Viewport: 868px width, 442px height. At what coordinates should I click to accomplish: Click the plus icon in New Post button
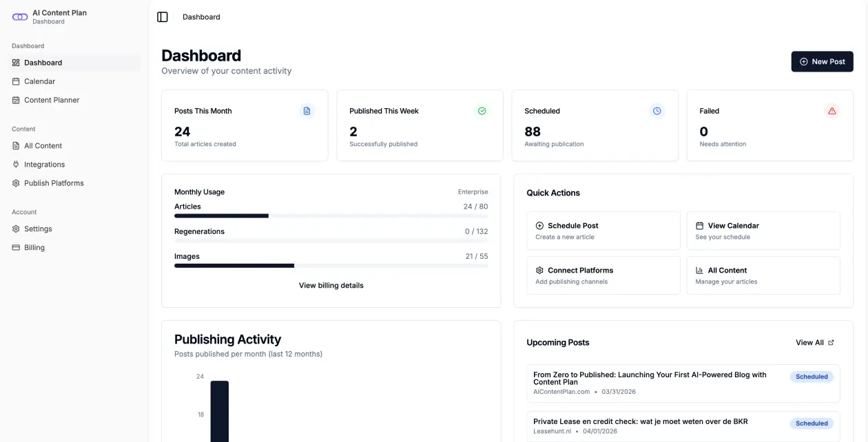click(803, 62)
